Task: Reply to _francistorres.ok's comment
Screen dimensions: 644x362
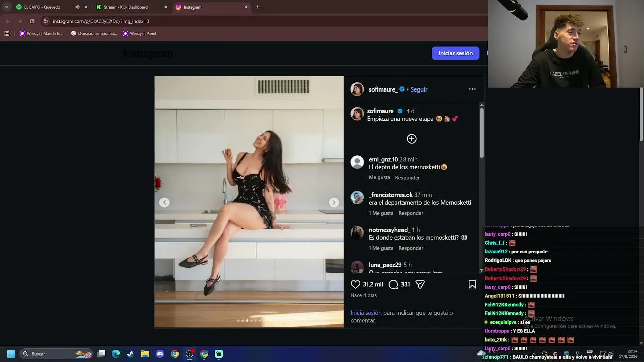Action: [x=411, y=213]
